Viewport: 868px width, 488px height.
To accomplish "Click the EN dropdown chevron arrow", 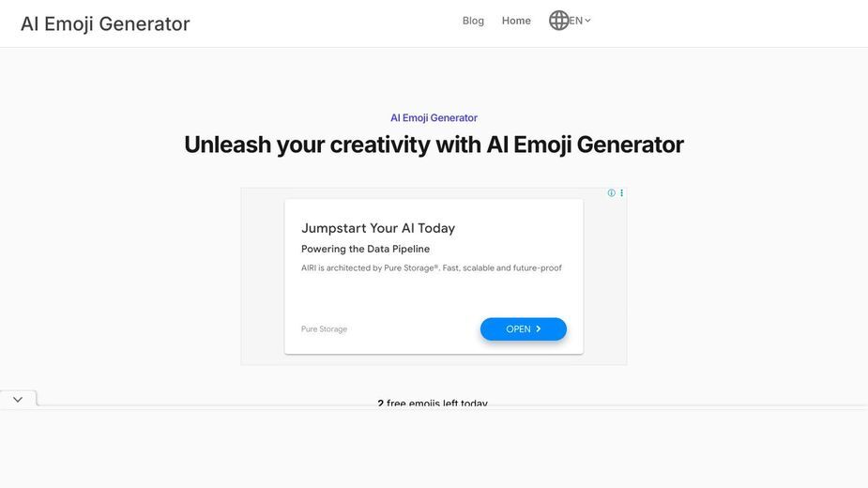I will coord(587,21).
